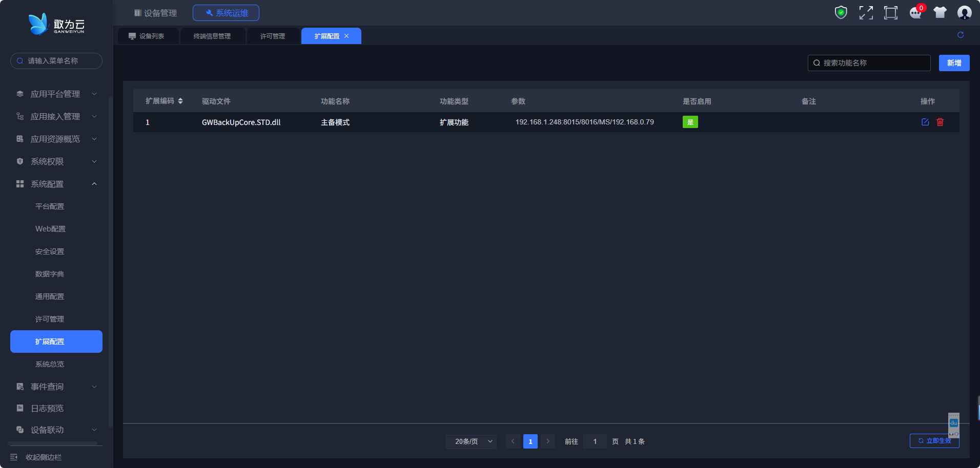
Task: Expand the 设备联动 menu
Action: click(56, 430)
